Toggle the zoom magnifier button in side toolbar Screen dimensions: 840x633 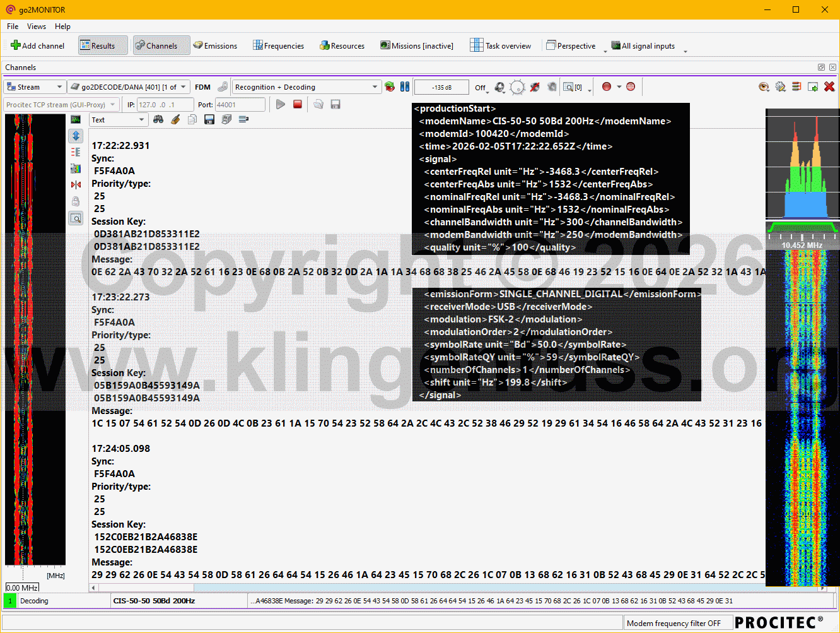(x=76, y=218)
